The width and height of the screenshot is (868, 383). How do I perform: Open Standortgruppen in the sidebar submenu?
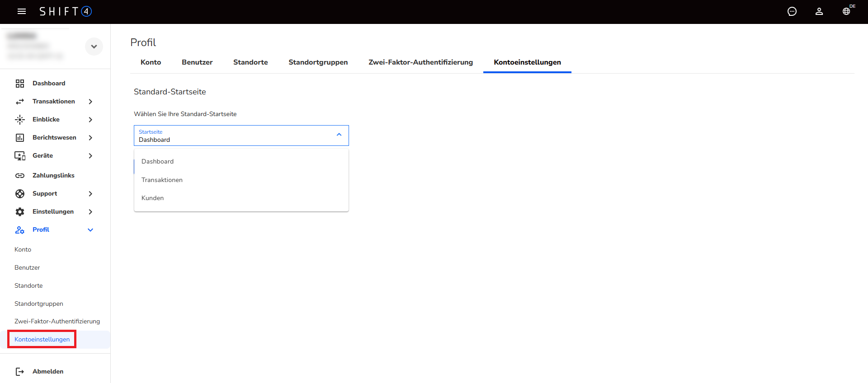tap(39, 304)
